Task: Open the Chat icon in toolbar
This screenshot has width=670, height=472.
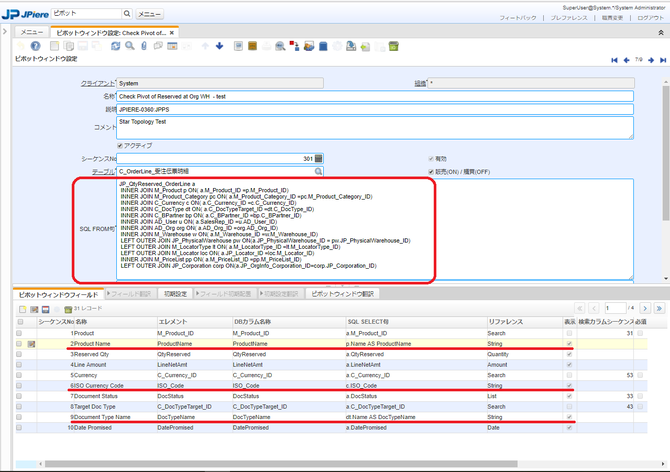Action: [158, 46]
